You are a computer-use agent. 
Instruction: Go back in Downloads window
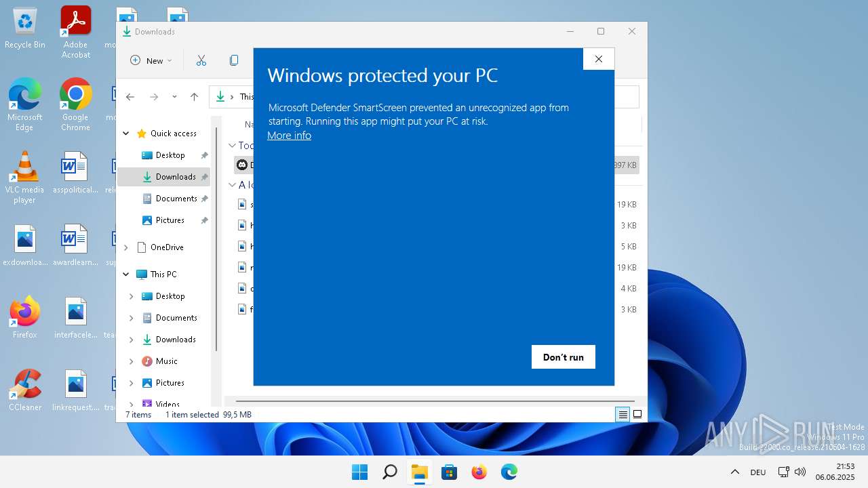(130, 97)
